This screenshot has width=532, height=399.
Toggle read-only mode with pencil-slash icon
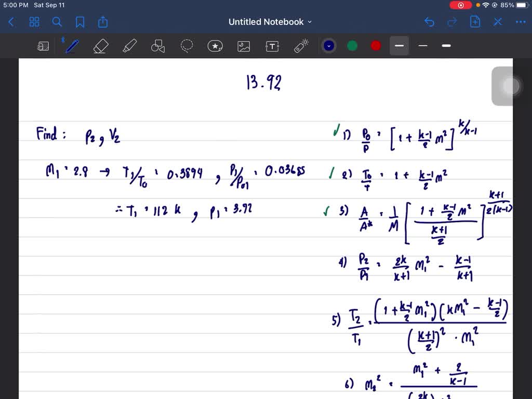(x=498, y=22)
